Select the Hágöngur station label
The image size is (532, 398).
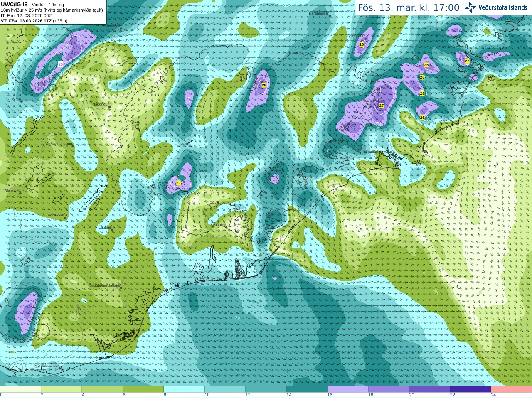(x=100, y=104)
